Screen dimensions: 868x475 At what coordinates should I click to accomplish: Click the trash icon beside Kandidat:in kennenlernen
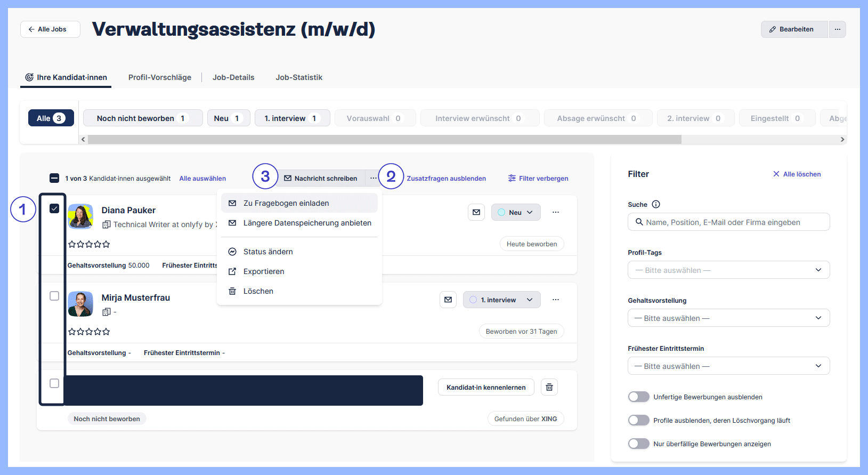point(549,387)
